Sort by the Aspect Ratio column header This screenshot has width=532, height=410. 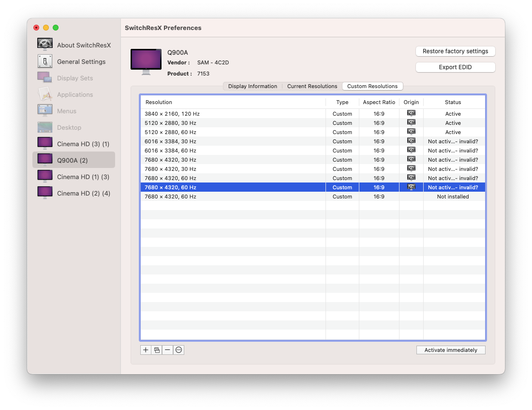click(x=379, y=102)
